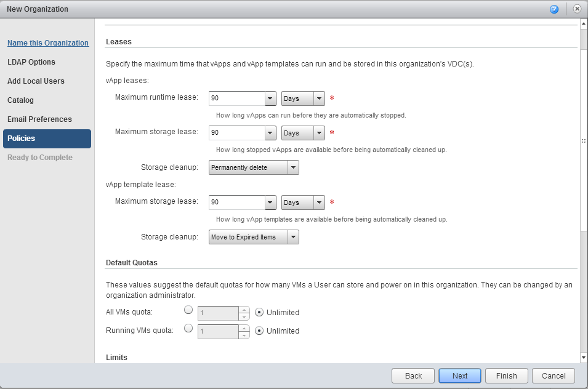
Task: Open vApp maximum runtime lease value dropdown
Action: point(270,98)
